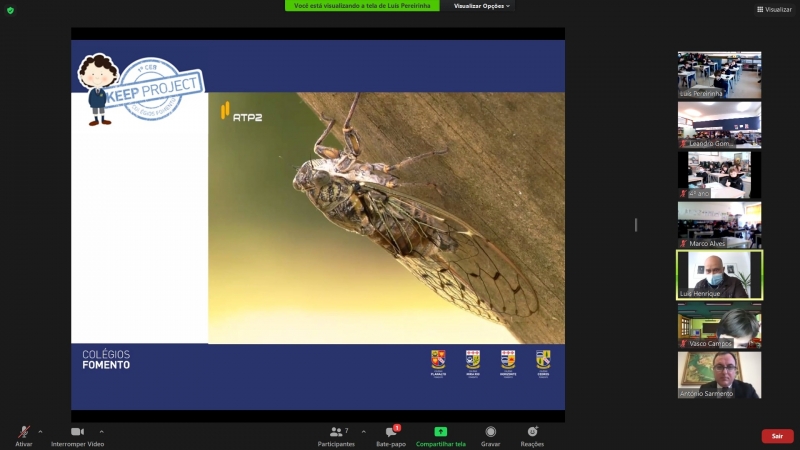Click muted mic icon on 4º ano
800x450 pixels.
683,193
